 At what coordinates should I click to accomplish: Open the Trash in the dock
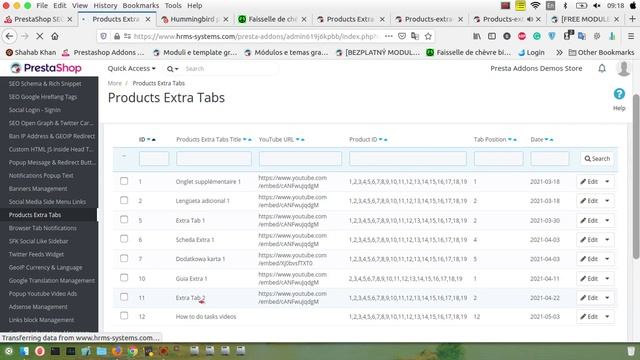point(631,351)
